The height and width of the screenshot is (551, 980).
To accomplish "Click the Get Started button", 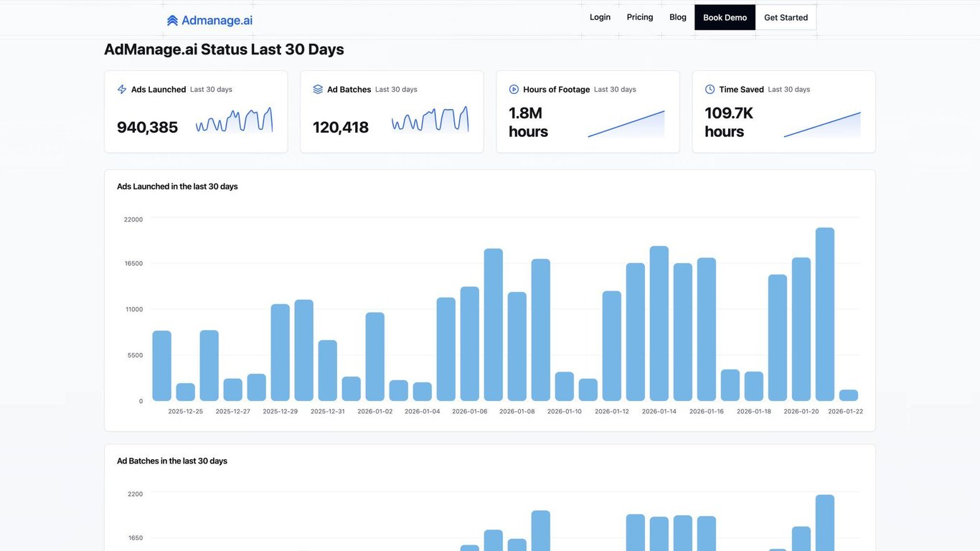I will [786, 17].
